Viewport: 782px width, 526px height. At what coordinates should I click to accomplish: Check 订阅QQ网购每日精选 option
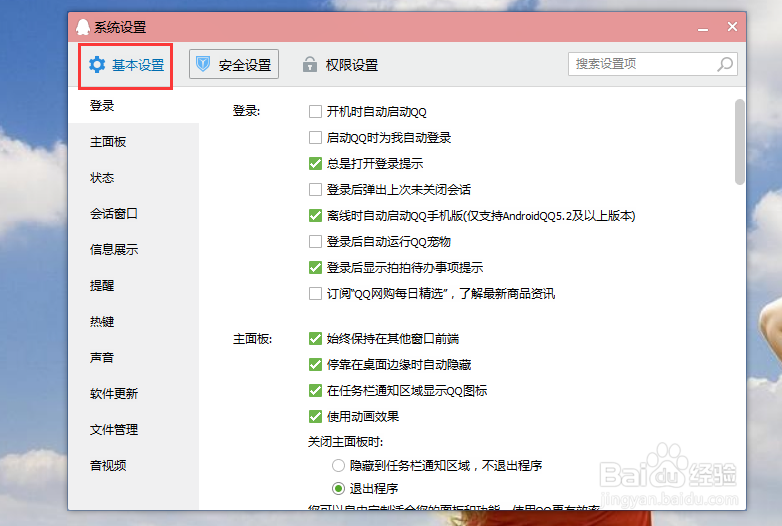point(315,294)
